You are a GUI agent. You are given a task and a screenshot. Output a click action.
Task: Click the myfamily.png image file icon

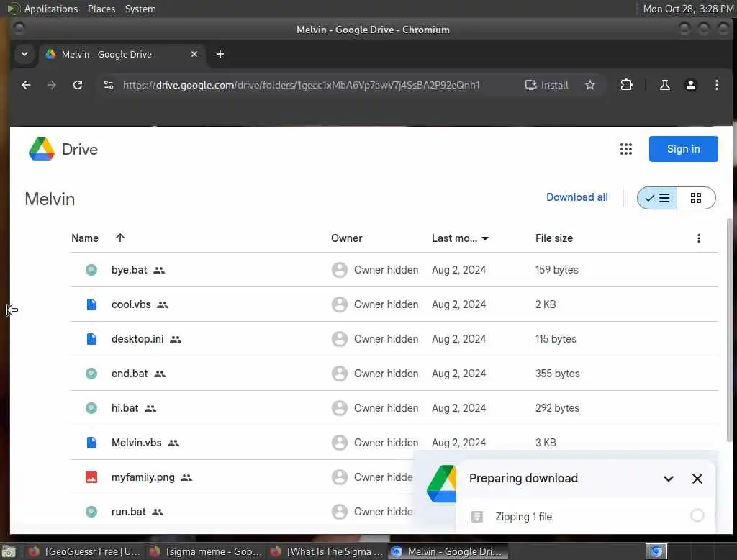coord(91,477)
